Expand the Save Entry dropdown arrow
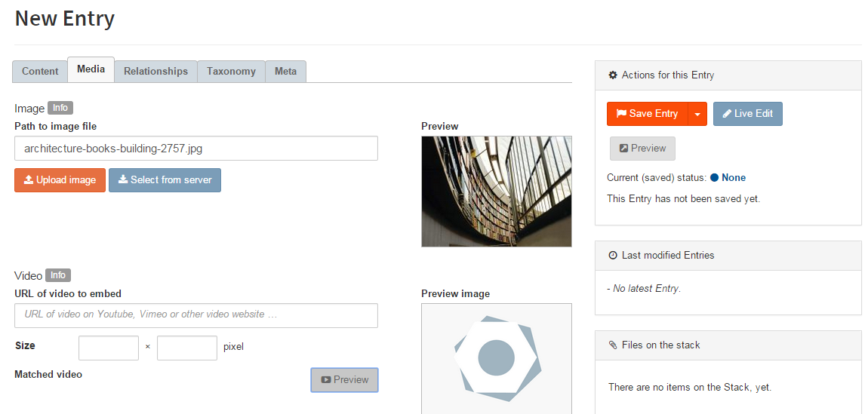 697,114
